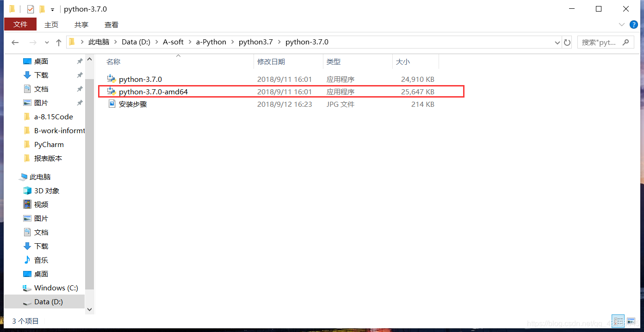Click the 视频 film icon
Image resolution: width=644 pixels, height=332 pixels.
click(x=27, y=204)
